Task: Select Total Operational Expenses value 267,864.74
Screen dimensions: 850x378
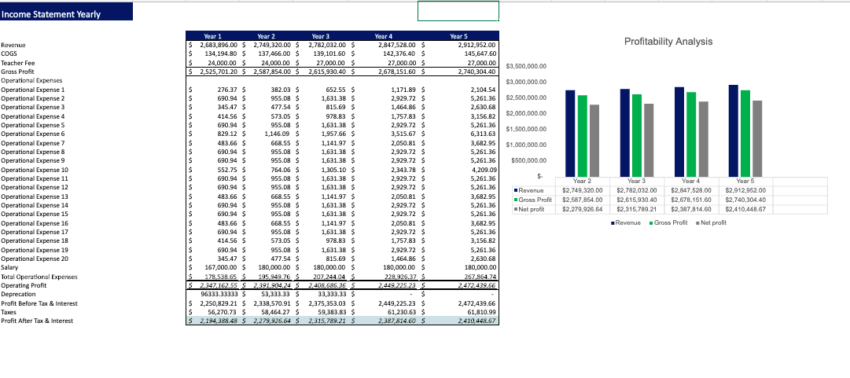Action: pos(480,277)
